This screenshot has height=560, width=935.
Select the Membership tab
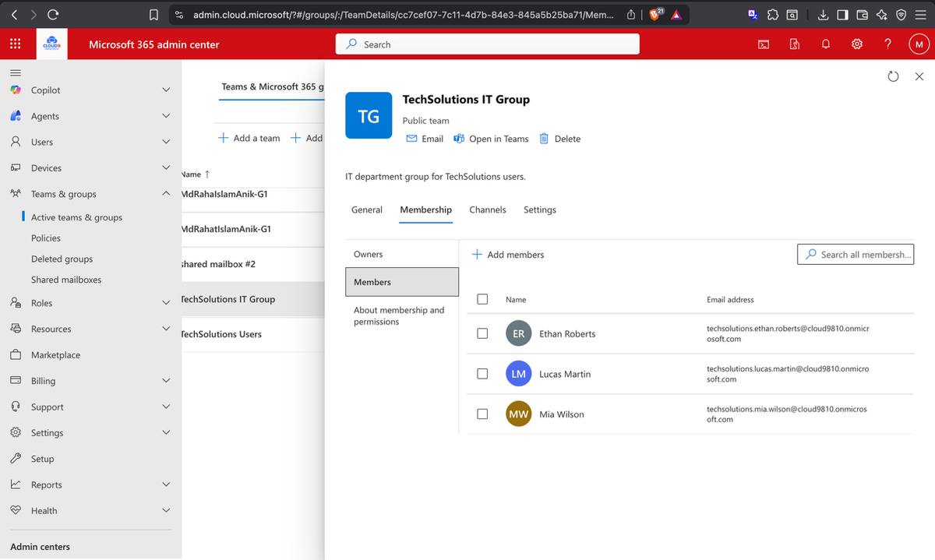(425, 210)
